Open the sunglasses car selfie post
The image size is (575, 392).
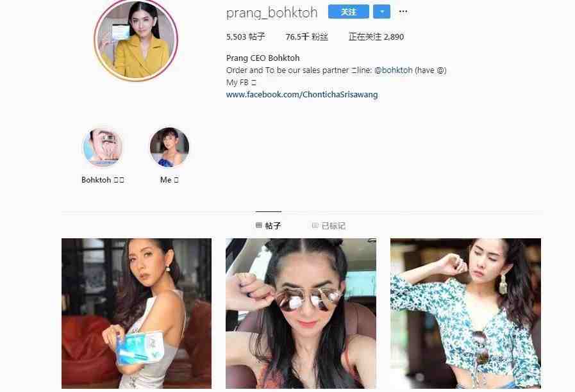click(301, 313)
